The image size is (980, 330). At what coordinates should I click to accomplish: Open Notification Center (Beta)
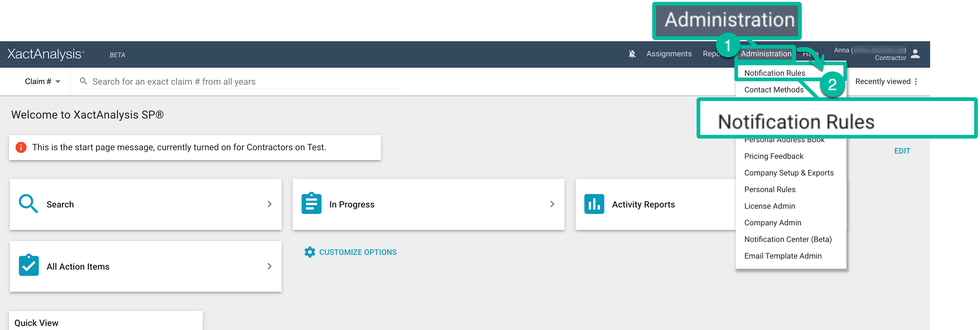[788, 239]
